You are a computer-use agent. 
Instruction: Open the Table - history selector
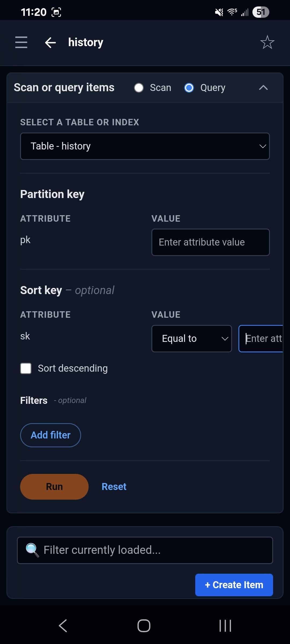[x=145, y=146]
